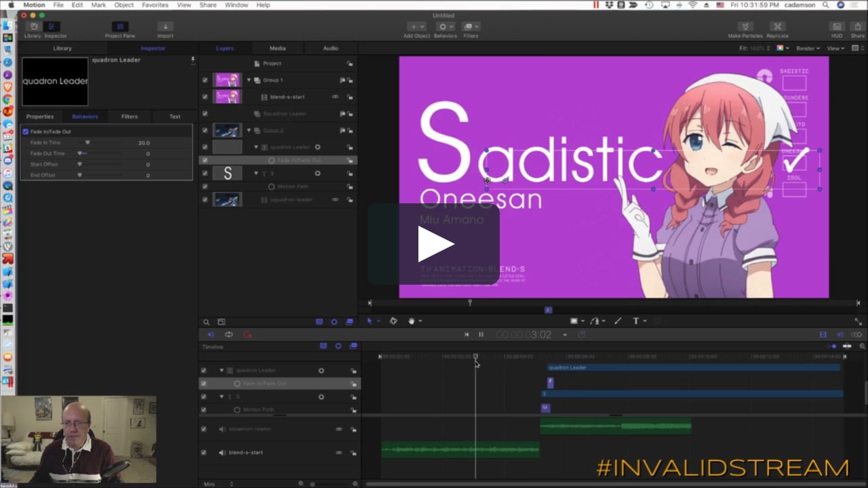Image resolution: width=868 pixels, height=488 pixels.
Task: Select the Text T tool
Action: pyautogui.click(x=635, y=321)
